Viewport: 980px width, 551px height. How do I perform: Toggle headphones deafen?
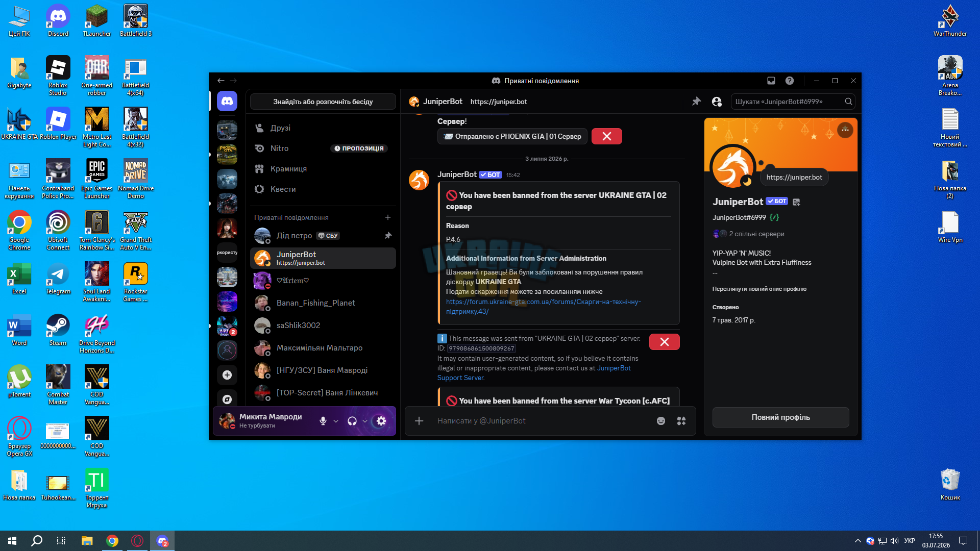click(x=352, y=421)
